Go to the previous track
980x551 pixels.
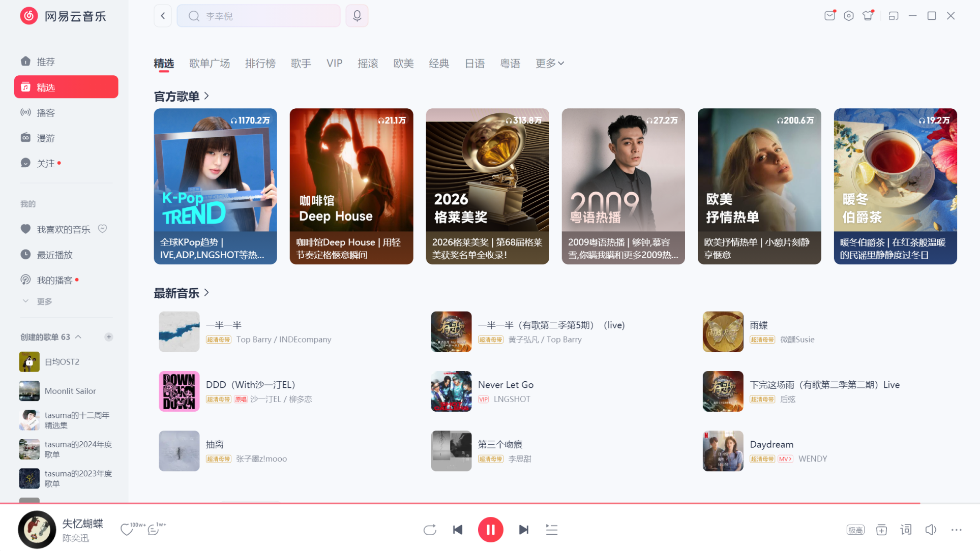(x=458, y=530)
